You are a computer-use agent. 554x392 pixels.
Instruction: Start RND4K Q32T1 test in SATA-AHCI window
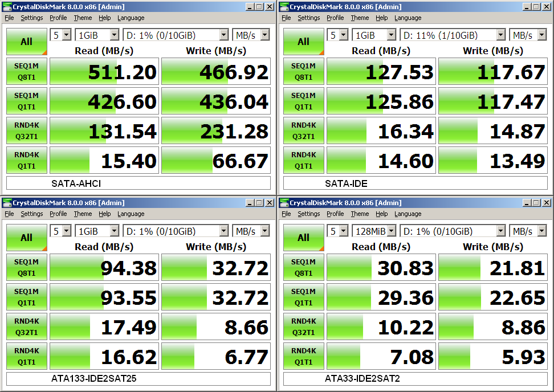pyautogui.click(x=26, y=130)
